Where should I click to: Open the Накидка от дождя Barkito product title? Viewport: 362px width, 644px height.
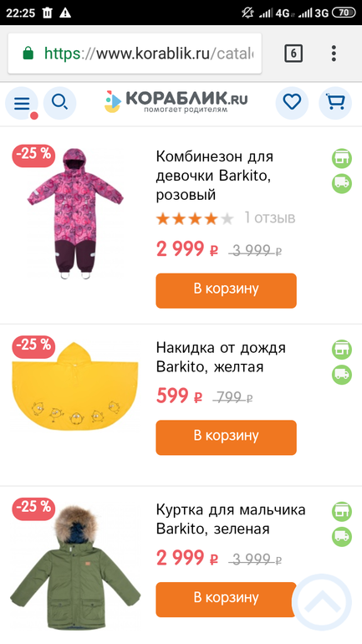pyautogui.click(x=221, y=357)
